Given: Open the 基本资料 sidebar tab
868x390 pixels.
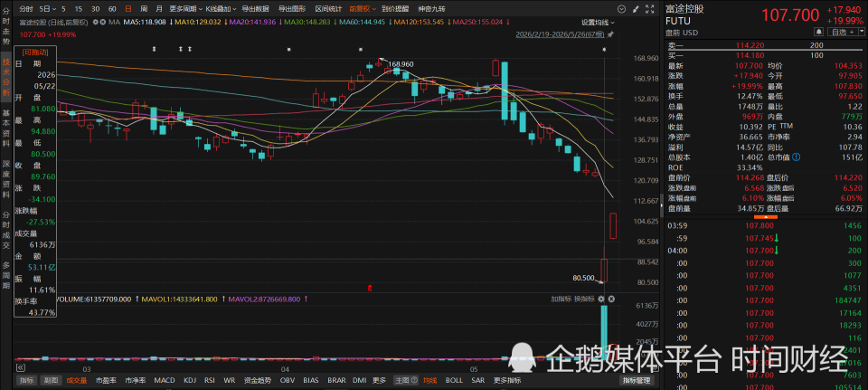Looking at the screenshot, I should 6,126.
